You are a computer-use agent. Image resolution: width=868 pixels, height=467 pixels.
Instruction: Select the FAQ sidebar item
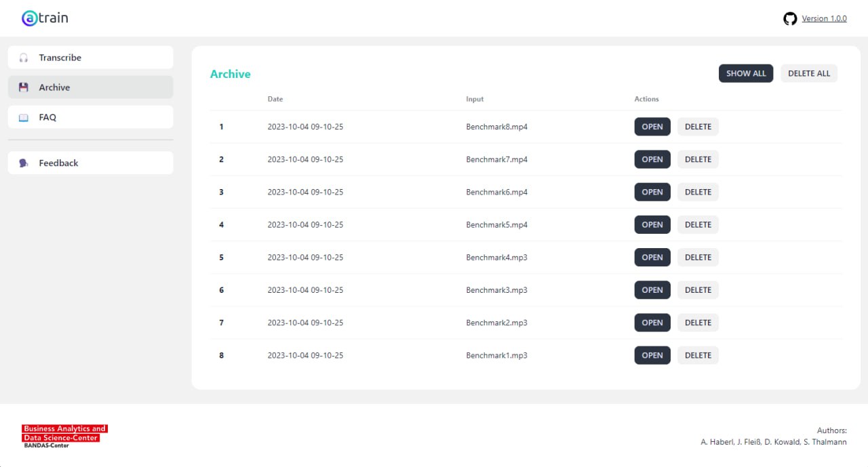coord(91,117)
